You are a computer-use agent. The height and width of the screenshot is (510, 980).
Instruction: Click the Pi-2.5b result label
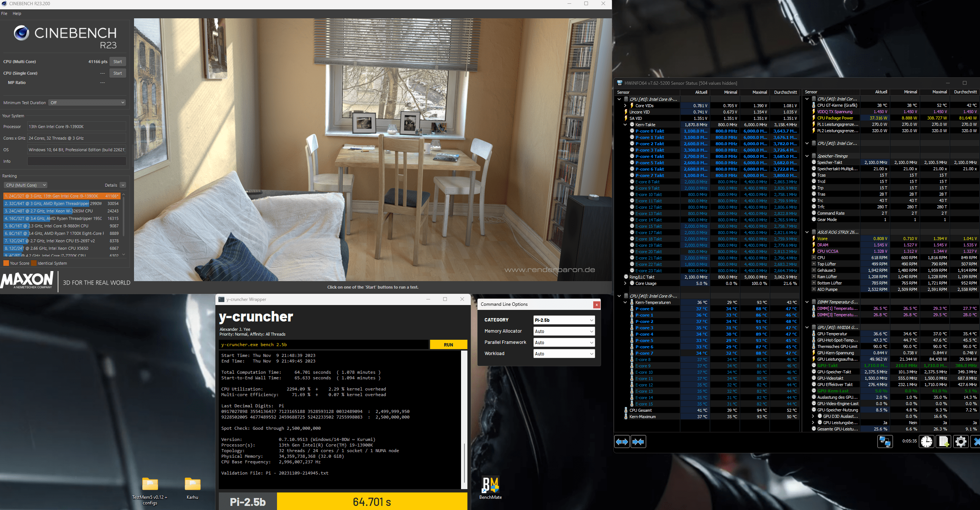[248, 502]
